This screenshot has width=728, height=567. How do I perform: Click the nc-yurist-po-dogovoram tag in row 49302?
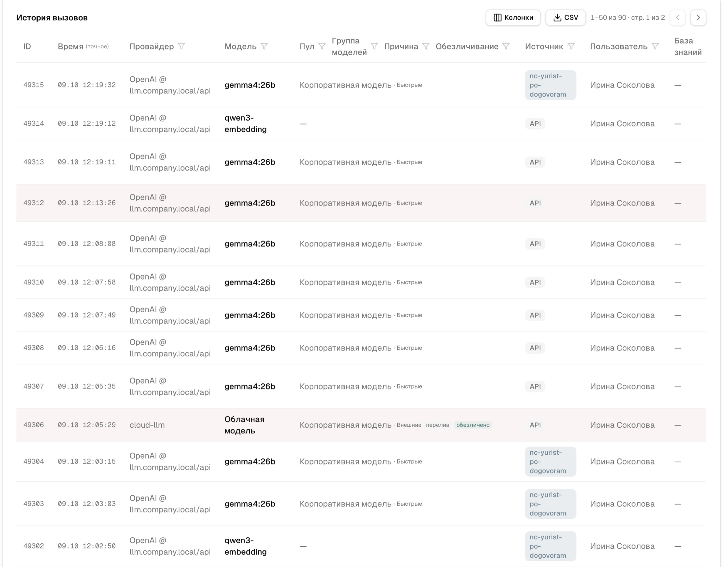pos(551,546)
